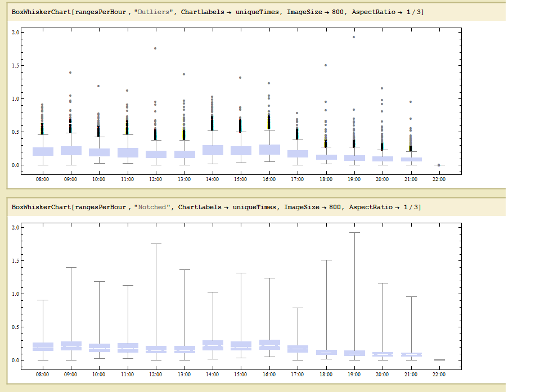
Task: Click top whisker cap of 12:00 in lower chart
Action: coord(156,244)
